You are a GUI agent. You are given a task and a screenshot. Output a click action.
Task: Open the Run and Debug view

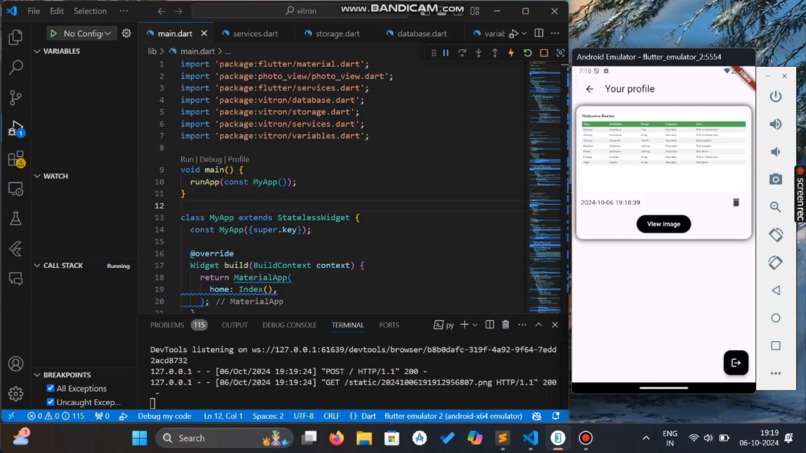(x=16, y=128)
